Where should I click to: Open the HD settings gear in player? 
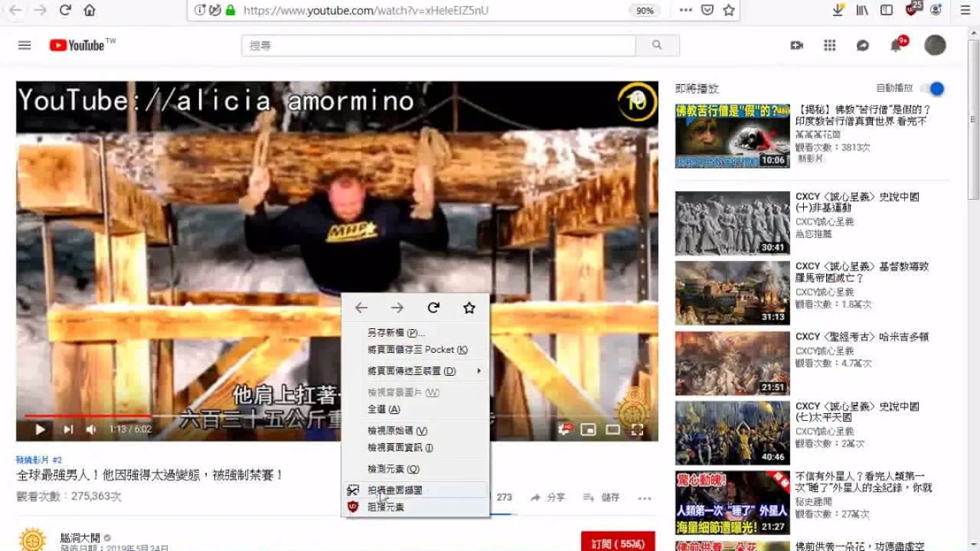pos(564,429)
